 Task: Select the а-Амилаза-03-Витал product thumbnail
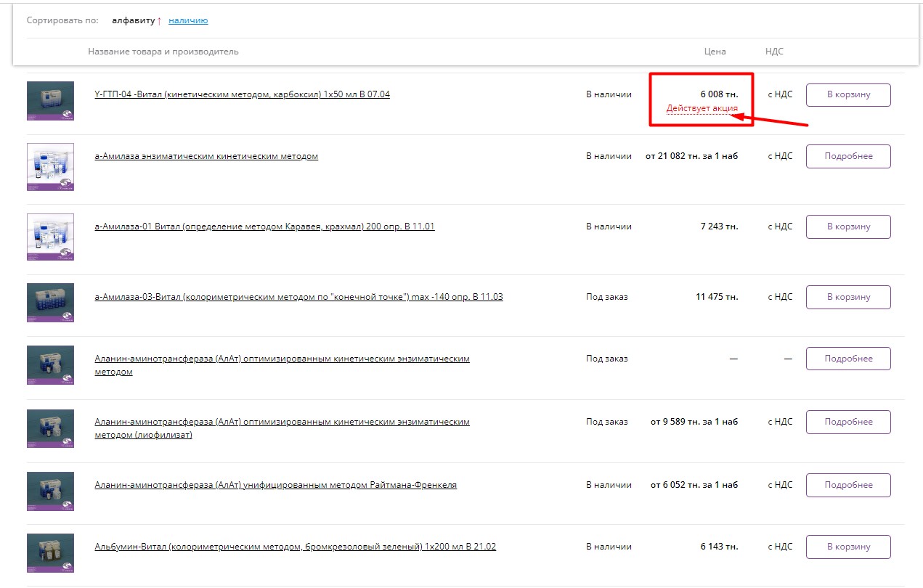50,302
